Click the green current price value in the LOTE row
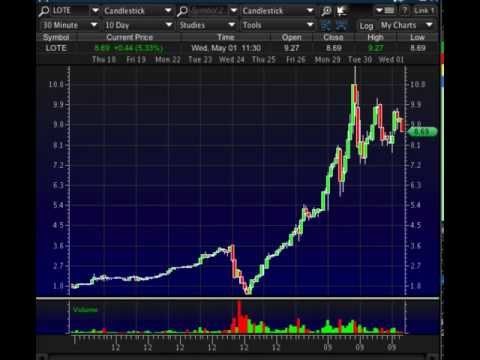The height and width of the screenshot is (360, 480). [x=129, y=48]
